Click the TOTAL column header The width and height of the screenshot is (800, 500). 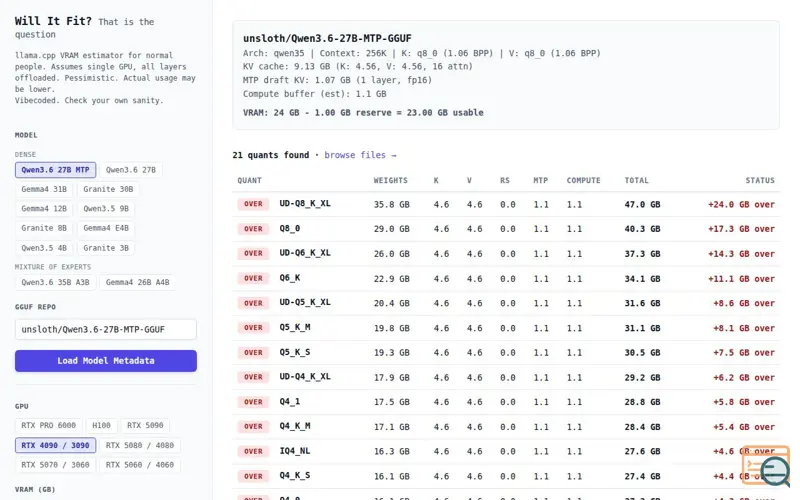636,181
